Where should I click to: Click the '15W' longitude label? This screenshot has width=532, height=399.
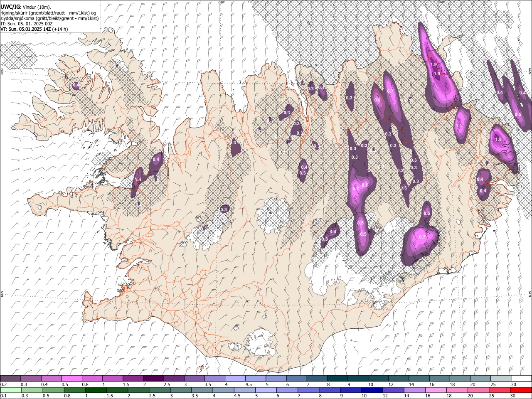[x=440, y=2]
